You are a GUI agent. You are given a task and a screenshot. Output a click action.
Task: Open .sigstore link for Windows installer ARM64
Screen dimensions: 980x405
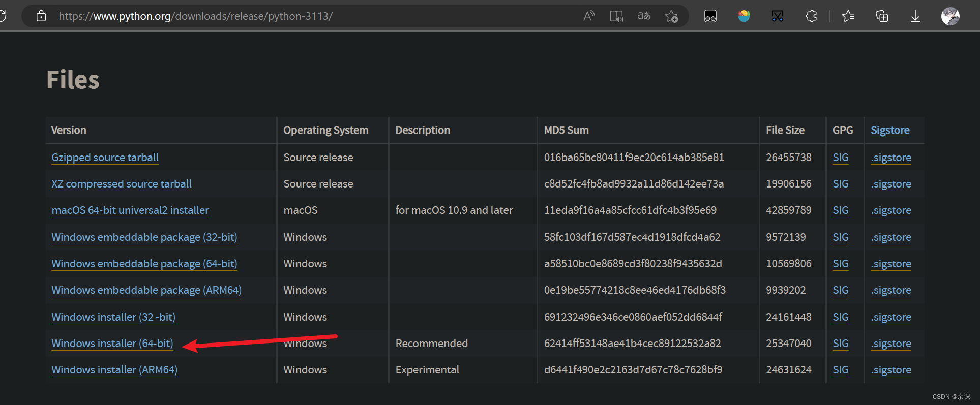[891, 370]
